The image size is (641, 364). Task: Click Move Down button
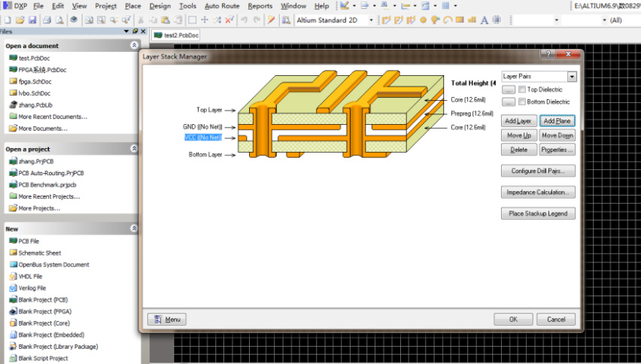coord(557,135)
